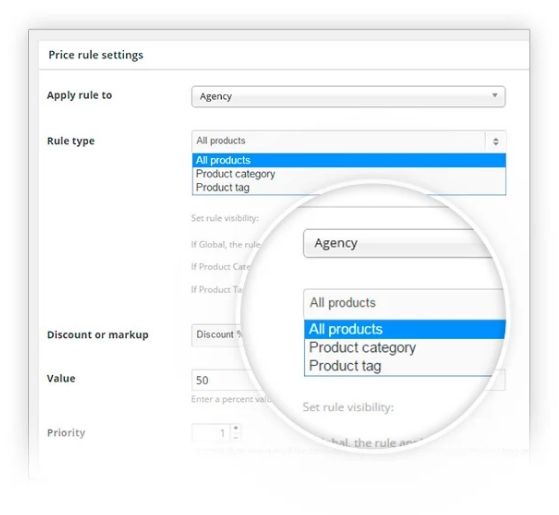
Task: Decrease Priority with the down stepper arrow
Action: coord(236,437)
